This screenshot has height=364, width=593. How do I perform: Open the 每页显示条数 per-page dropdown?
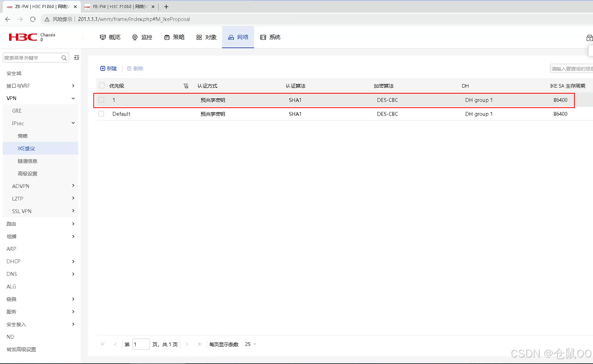(249, 344)
